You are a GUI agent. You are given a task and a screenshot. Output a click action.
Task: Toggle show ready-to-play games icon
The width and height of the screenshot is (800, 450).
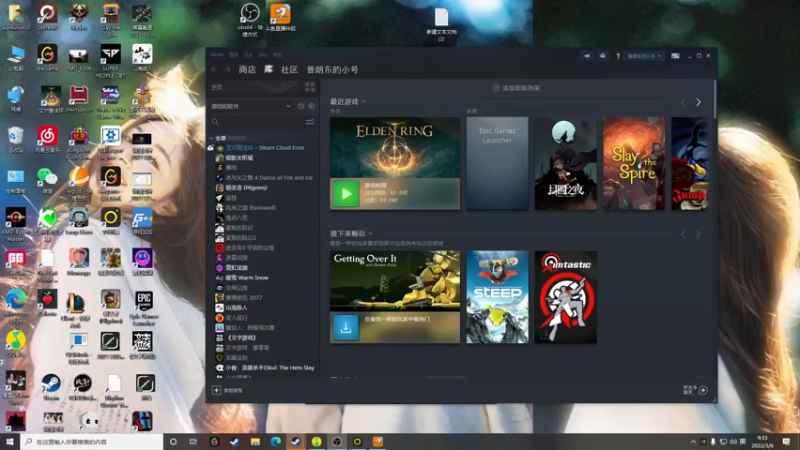click(x=312, y=106)
